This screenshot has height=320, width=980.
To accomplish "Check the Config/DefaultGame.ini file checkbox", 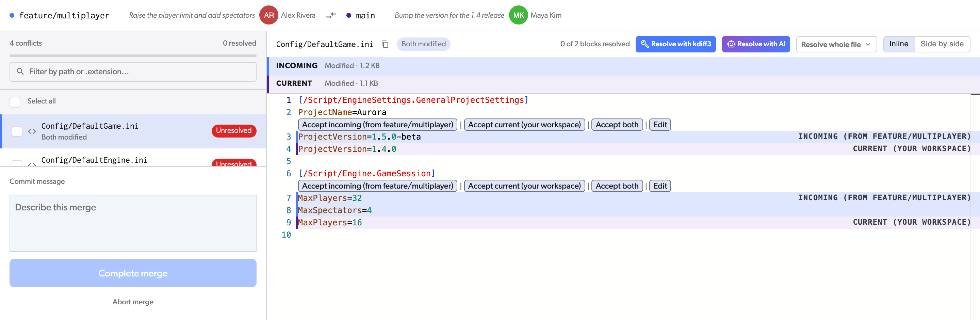I will [17, 131].
